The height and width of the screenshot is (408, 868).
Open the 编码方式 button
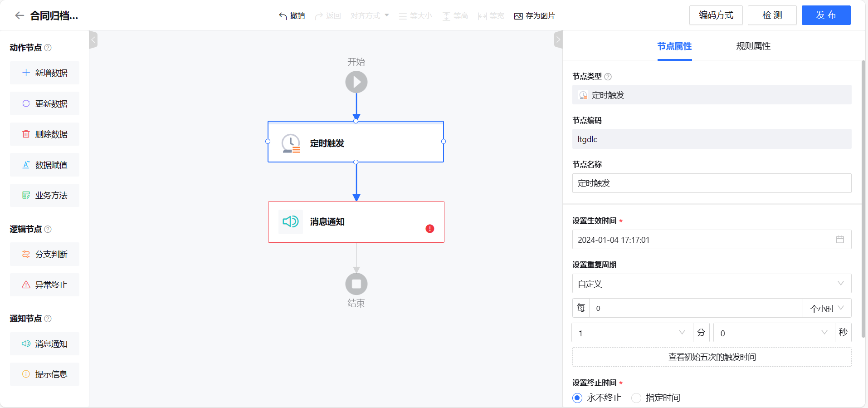(716, 15)
